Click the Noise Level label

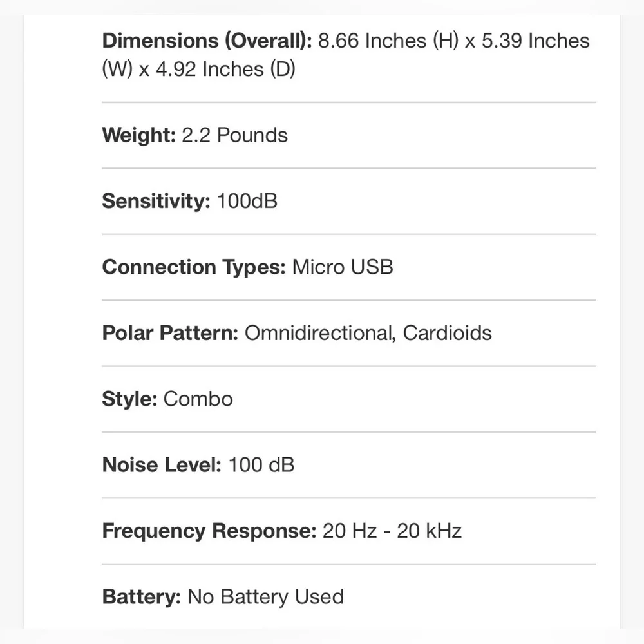pyautogui.click(x=162, y=466)
